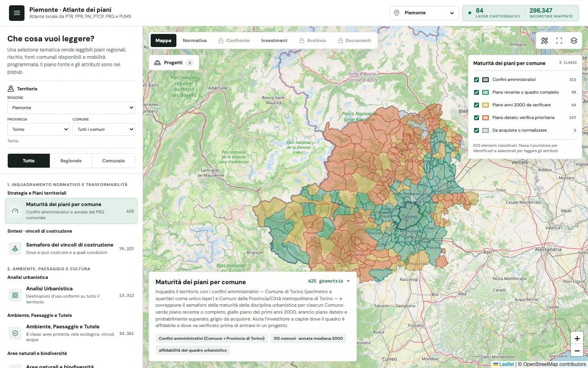Click the 'affidabilità del quadro urbanistico' tag
Screen dimensions: 588x368
tap(193, 350)
